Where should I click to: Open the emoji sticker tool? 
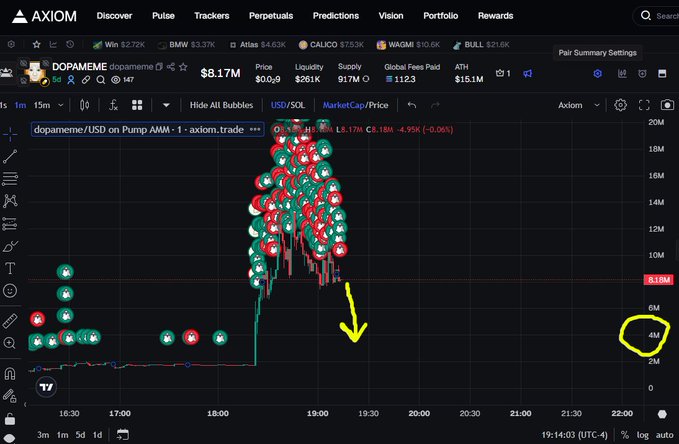[x=10, y=291]
